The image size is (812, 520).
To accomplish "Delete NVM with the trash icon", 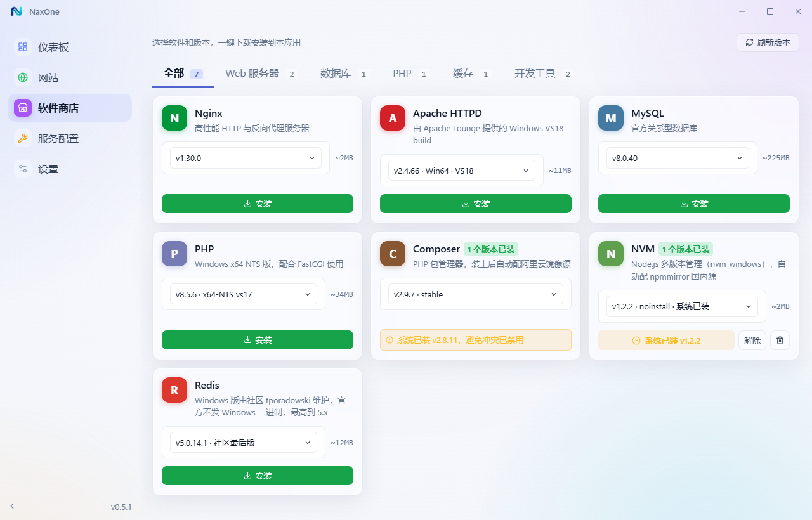I will (x=780, y=341).
